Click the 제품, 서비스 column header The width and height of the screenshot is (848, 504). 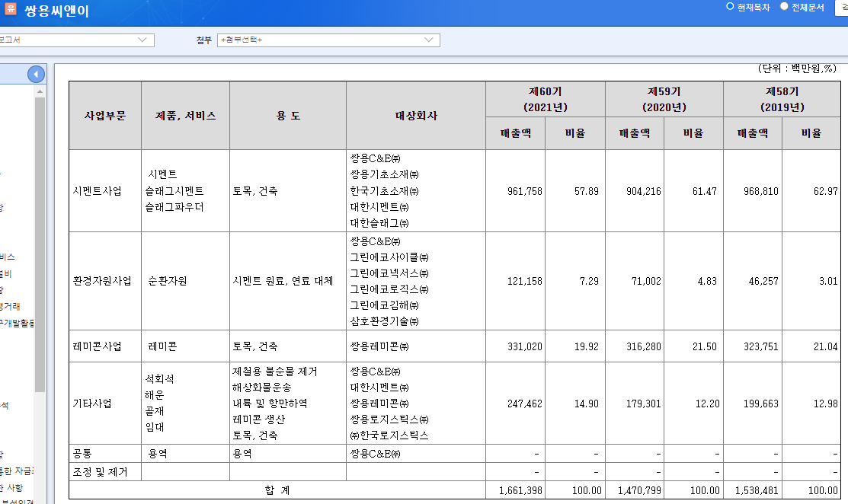pos(185,116)
